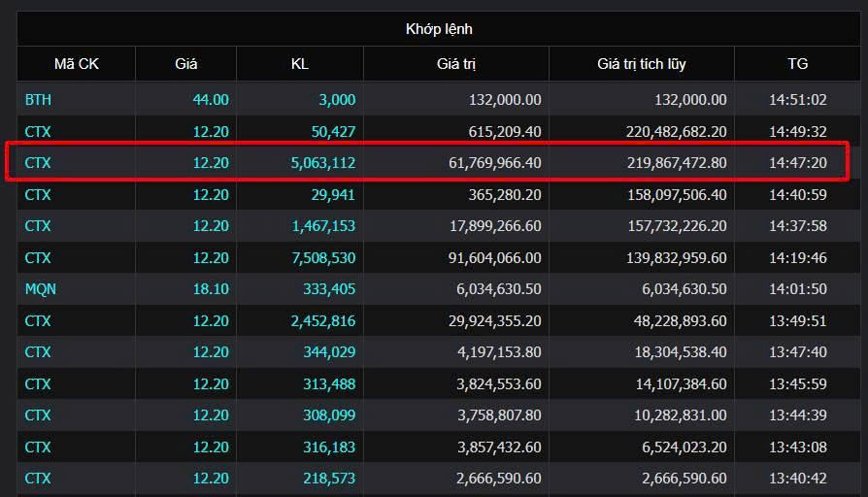Click the timestamp 14:01:50
Image resolution: width=868 pixels, height=497 pixels.
(x=798, y=289)
